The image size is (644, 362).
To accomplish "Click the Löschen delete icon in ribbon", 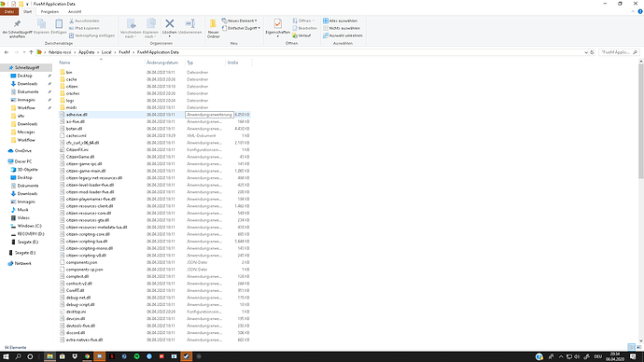I will (169, 24).
